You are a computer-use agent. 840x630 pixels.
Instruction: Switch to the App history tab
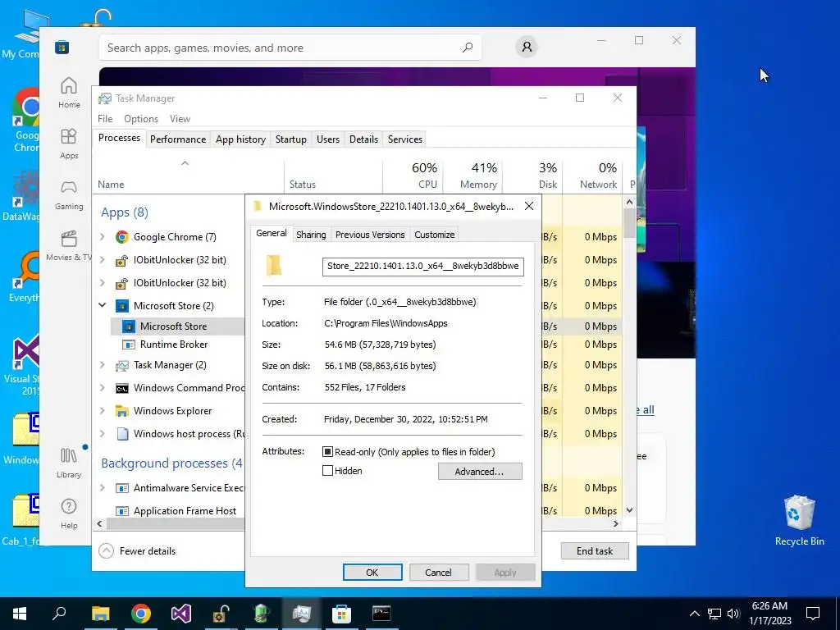click(x=240, y=139)
